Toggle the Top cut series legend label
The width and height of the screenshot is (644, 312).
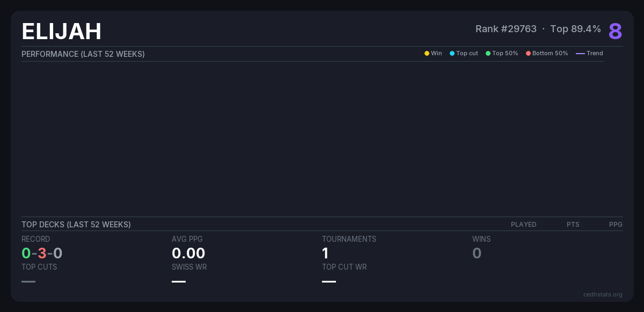click(467, 54)
